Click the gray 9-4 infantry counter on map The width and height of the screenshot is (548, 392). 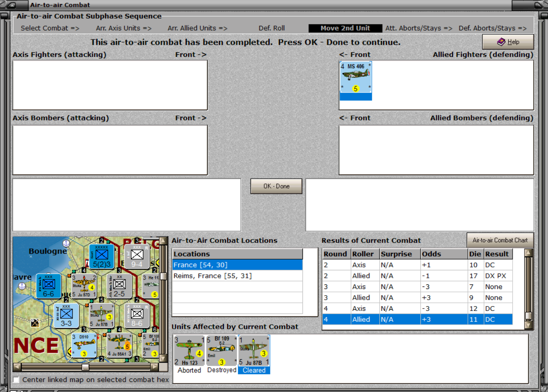(x=137, y=257)
